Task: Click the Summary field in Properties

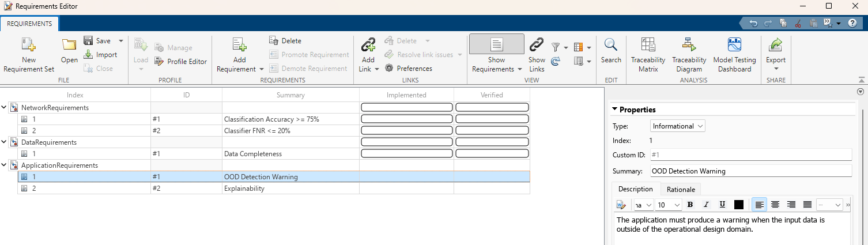Action: click(x=750, y=171)
